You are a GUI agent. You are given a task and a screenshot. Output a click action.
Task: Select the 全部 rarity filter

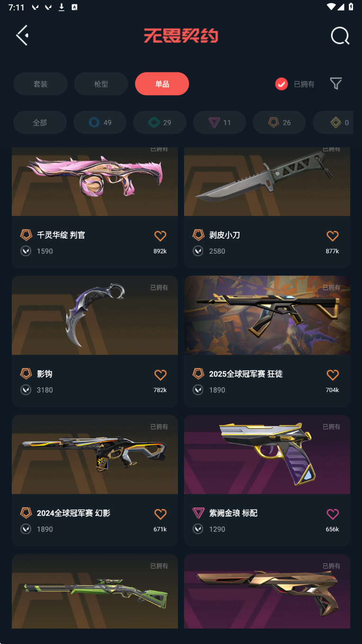[x=40, y=123]
